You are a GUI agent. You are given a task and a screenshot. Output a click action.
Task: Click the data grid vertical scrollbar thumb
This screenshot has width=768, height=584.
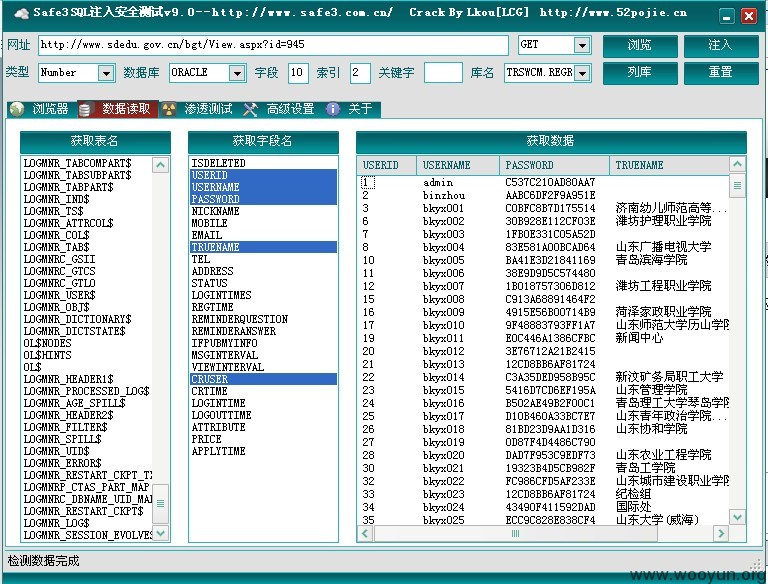pyautogui.click(x=737, y=186)
